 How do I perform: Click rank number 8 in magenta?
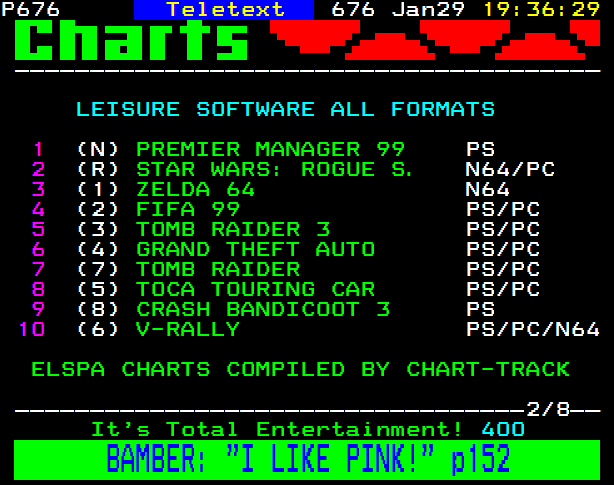click(x=38, y=289)
